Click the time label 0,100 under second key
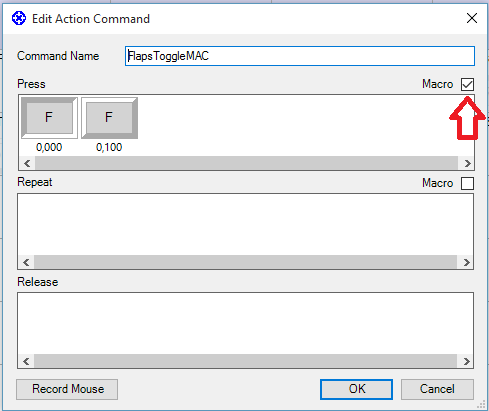The image size is (489, 411). pos(109,147)
